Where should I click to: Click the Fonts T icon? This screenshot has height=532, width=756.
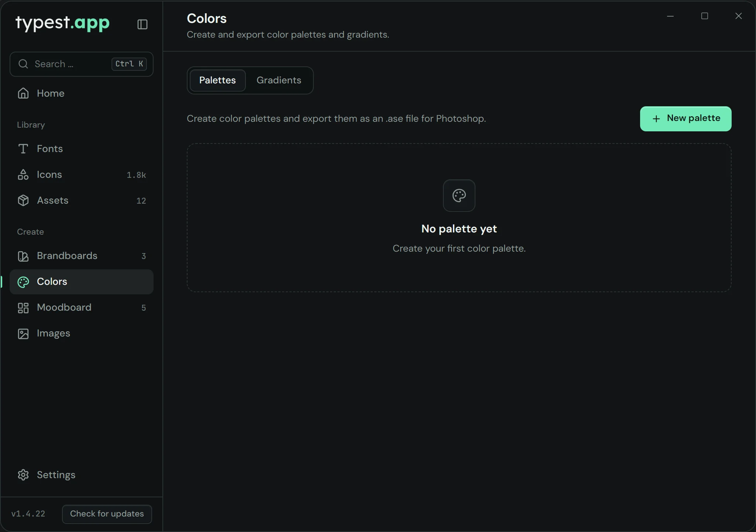tap(23, 149)
